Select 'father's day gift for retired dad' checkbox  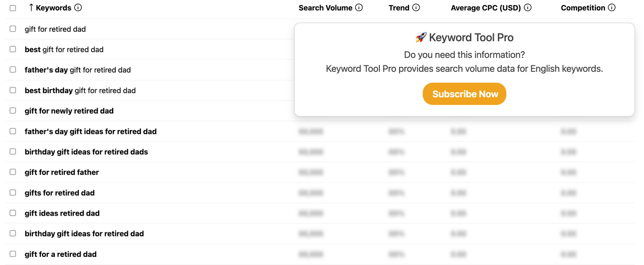(x=13, y=70)
